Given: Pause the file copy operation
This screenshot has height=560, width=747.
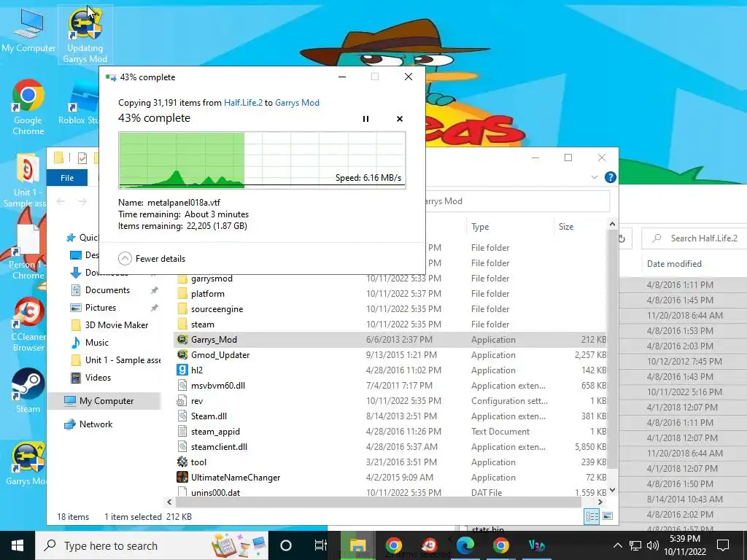Looking at the screenshot, I should click(x=366, y=119).
